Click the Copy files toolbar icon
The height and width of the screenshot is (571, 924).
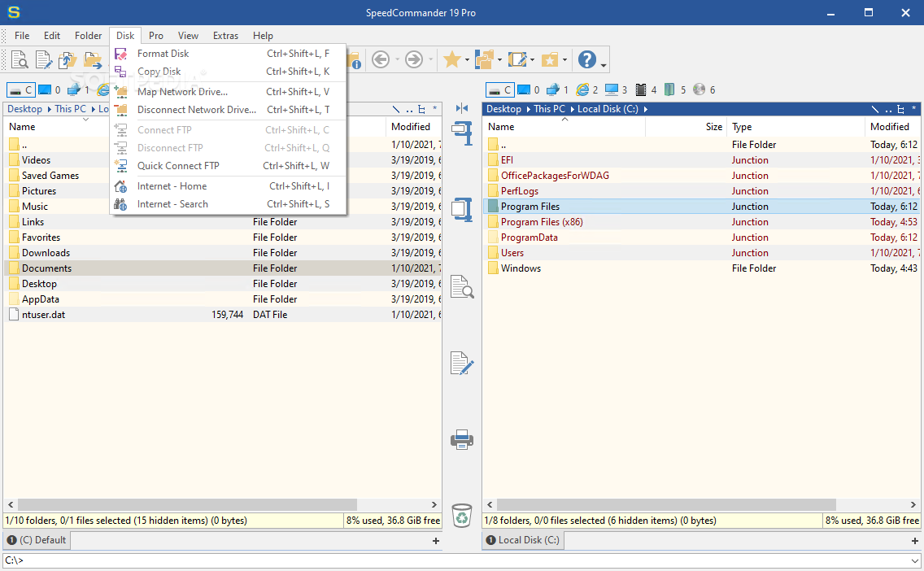point(68,59)
